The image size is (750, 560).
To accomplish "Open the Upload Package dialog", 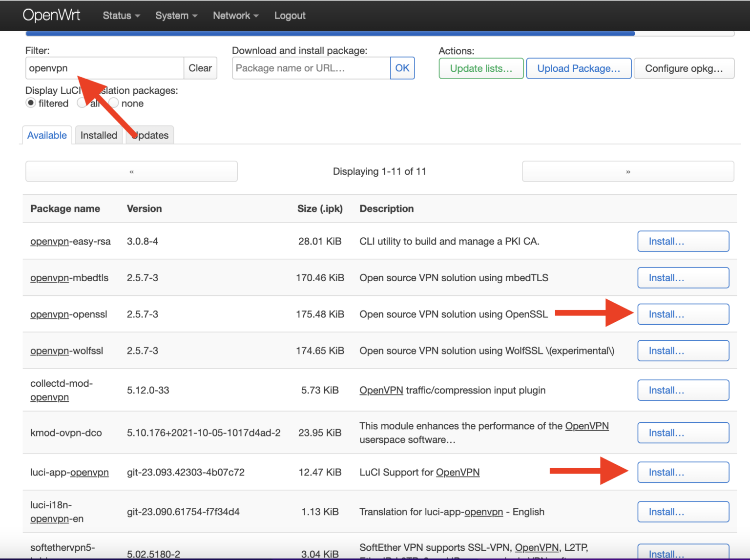I will coord(579,68).
